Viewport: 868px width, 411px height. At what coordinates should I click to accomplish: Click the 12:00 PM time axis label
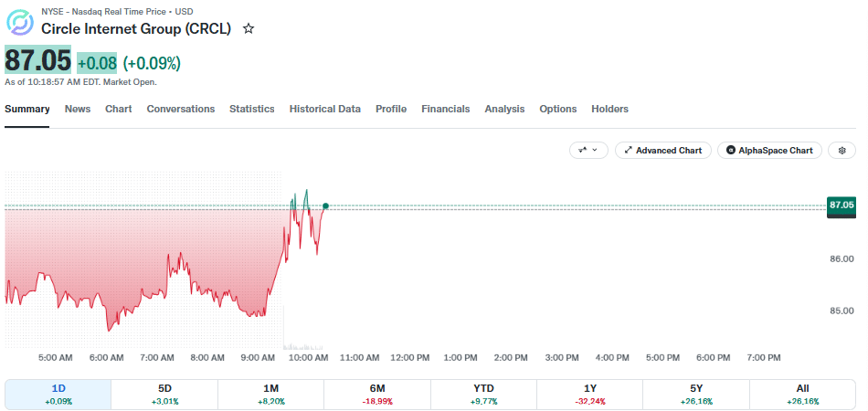tap(410, 358)
